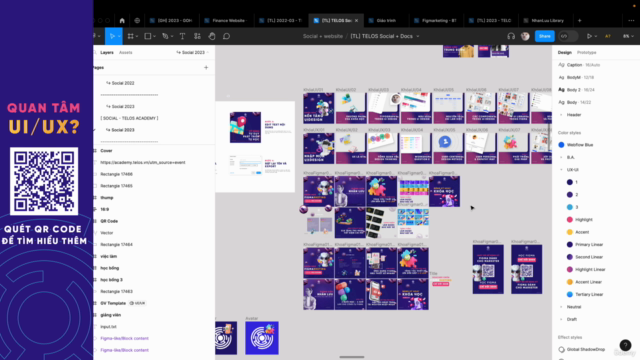This screenshot has height=360, width=640.
Task: Select the Move tool
Action: [112, 36]
